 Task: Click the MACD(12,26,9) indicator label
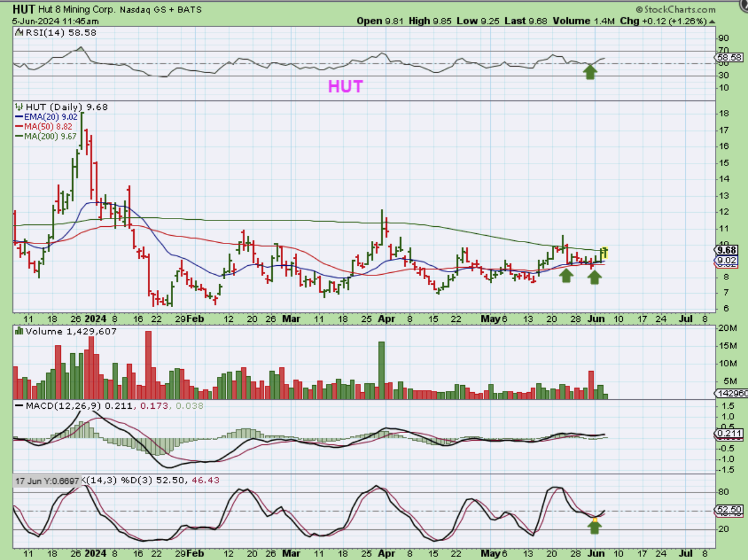[x=64, y=406]
